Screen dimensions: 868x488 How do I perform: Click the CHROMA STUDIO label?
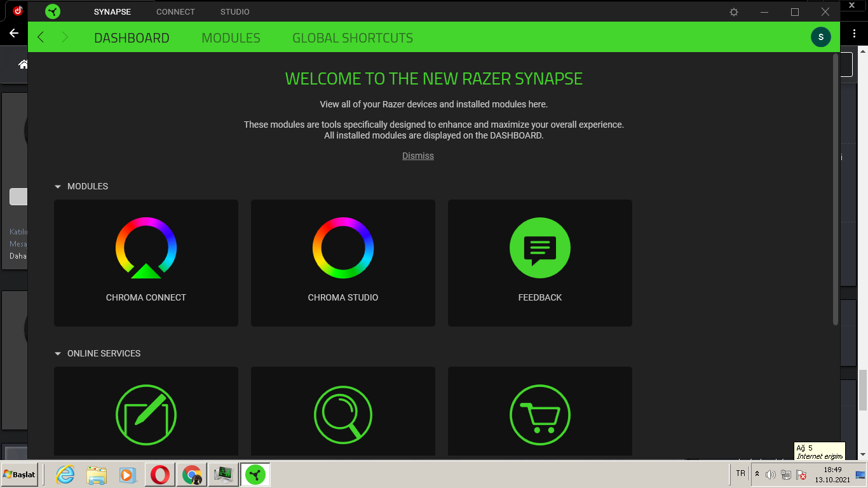343,297
